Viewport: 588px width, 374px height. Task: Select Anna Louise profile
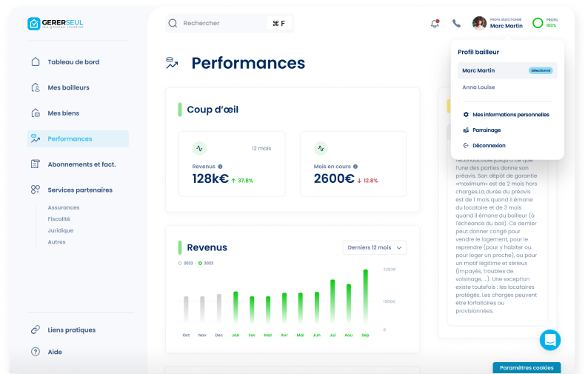point(478,87)
